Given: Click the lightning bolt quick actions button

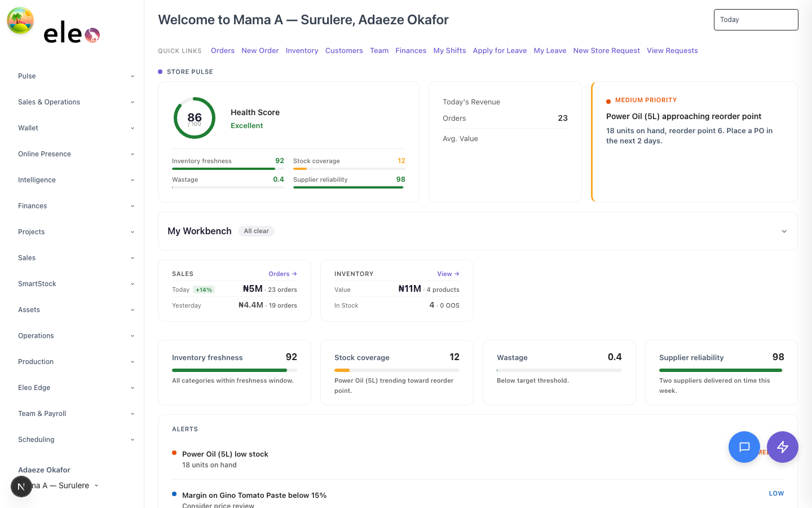Looking at the screenshot, I should point(783,447).
